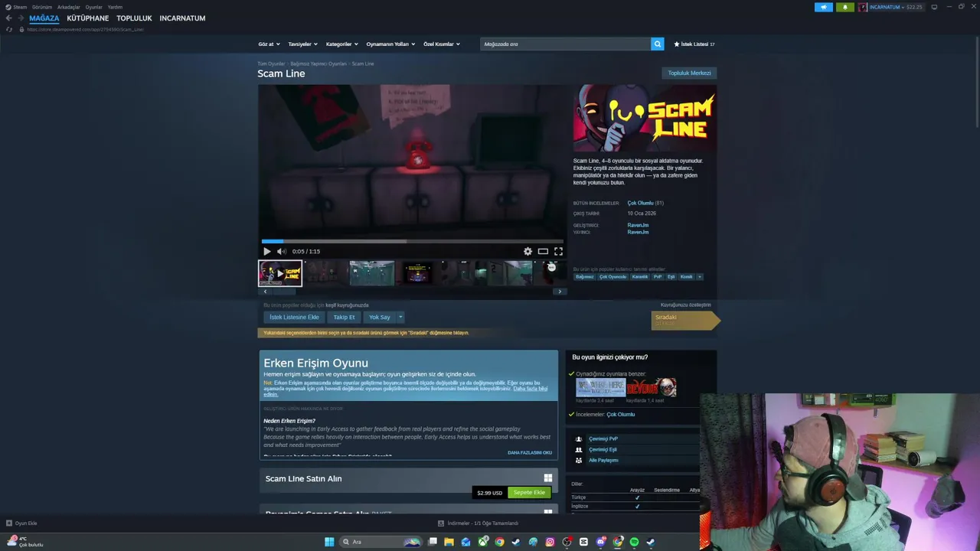Open Spotify from the taskbar
Viewport: 980px width, 551px height.
point(634,542)
